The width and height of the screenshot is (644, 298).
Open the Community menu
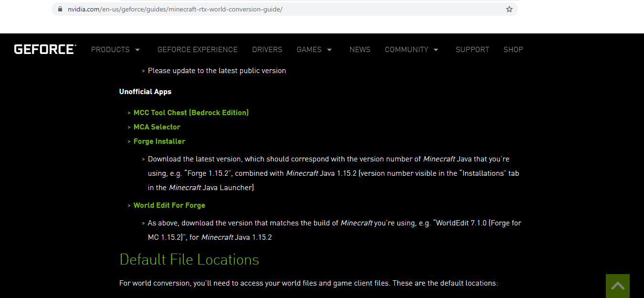tap(407, 50)
